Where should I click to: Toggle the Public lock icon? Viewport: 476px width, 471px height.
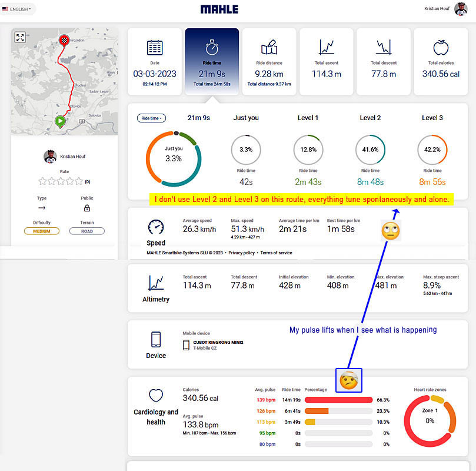87,208
